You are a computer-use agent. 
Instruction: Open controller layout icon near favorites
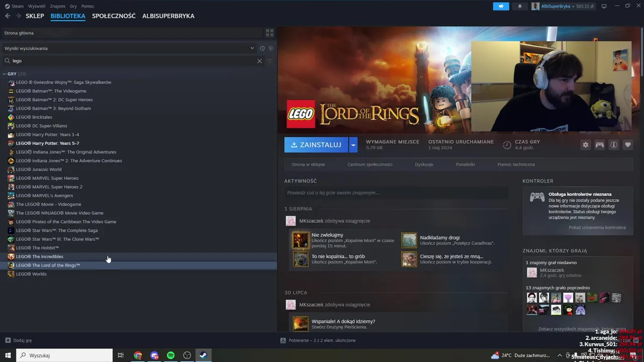600,145
